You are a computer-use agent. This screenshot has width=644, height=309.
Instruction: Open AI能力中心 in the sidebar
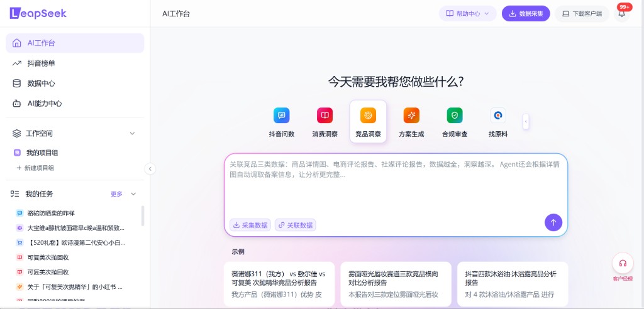coord(75,104)
